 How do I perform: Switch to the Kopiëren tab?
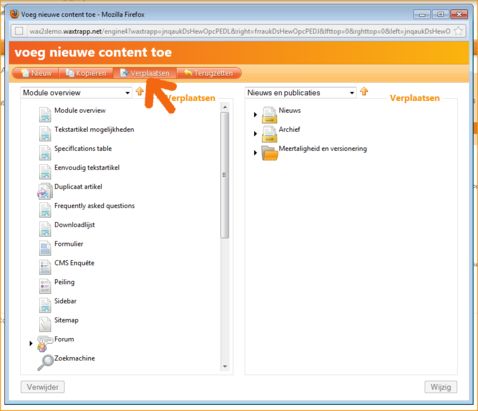pyautogui.click(x=86, y=73)
